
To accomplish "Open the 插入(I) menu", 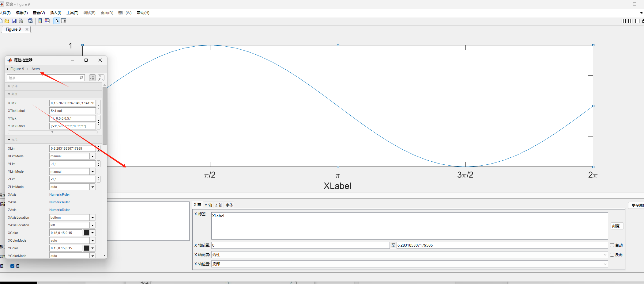I will pos(56,13).
